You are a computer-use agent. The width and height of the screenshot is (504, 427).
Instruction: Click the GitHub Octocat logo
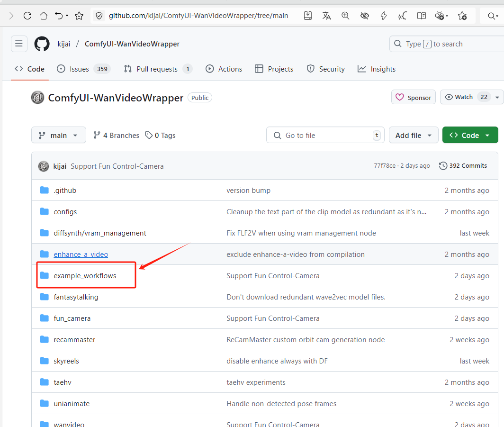pyautogui.click(x=42, y=44)
